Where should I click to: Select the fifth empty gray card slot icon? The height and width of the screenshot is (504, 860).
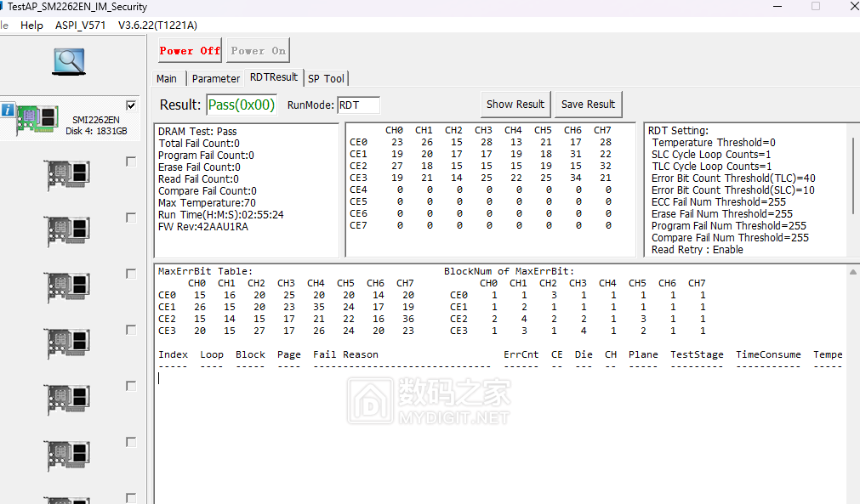[68, 399]
